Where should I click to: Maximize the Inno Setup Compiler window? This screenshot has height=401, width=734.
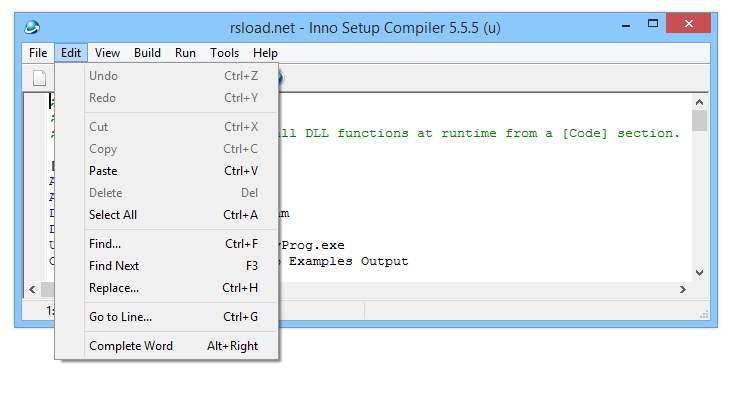click(x=653, y=23)
